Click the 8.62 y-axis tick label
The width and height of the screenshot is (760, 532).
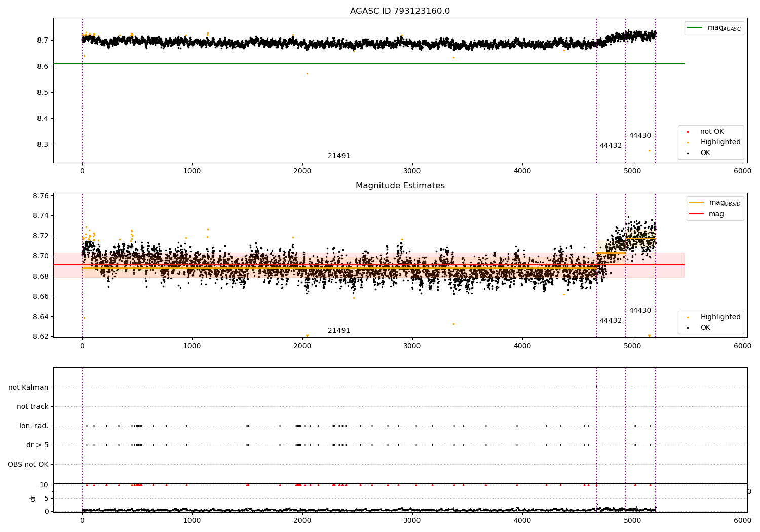click(41, 337)
